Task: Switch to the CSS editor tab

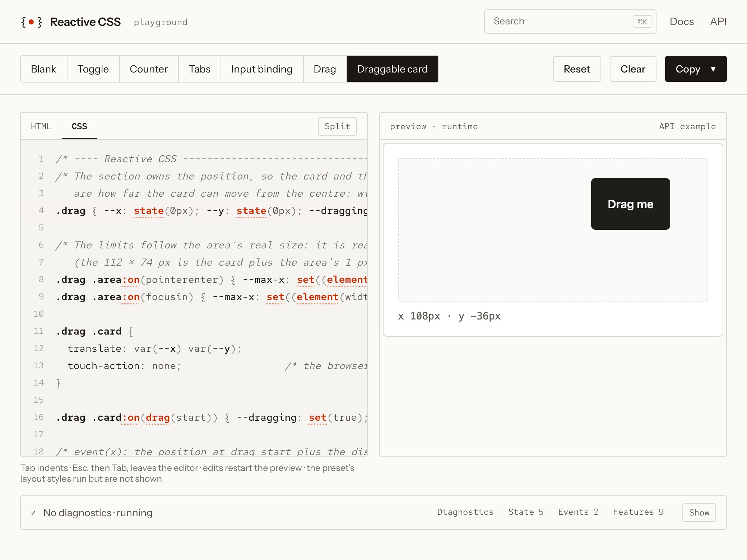Action: point(79,126)
